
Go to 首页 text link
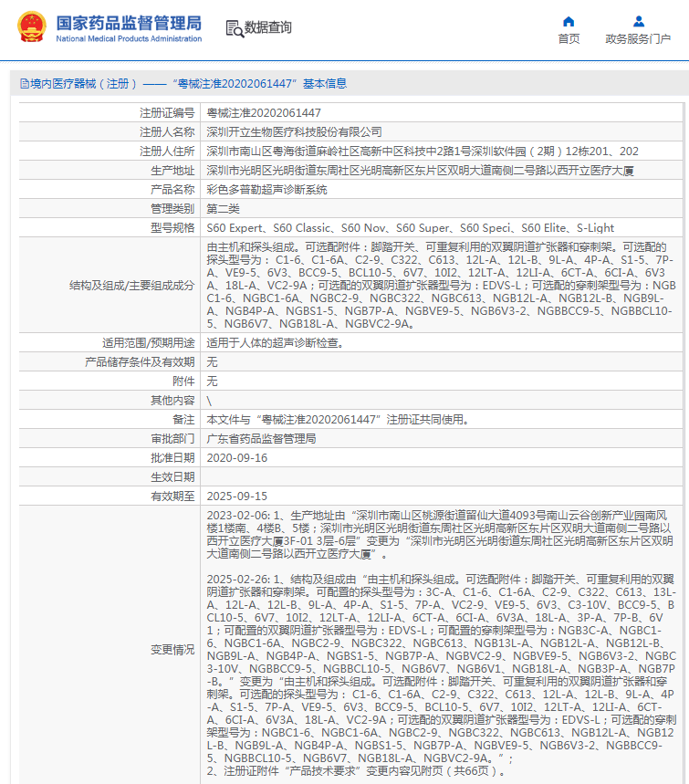point(569,39)
